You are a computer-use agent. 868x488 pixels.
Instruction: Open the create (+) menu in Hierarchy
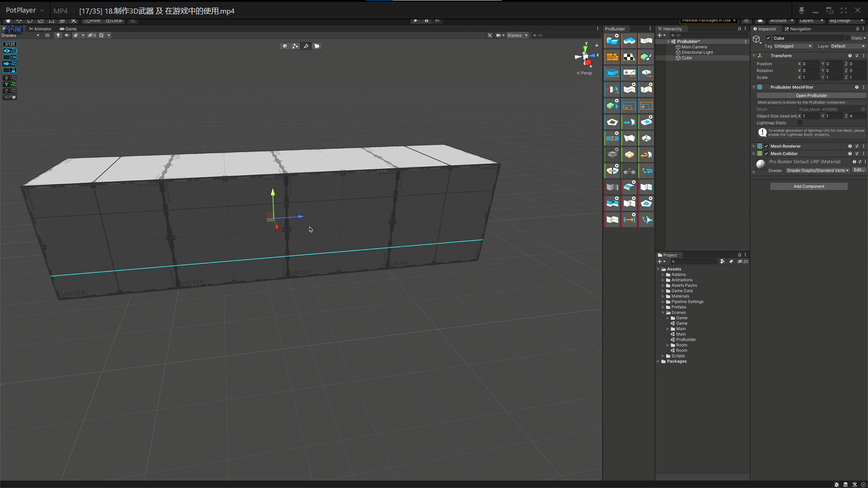660,35
